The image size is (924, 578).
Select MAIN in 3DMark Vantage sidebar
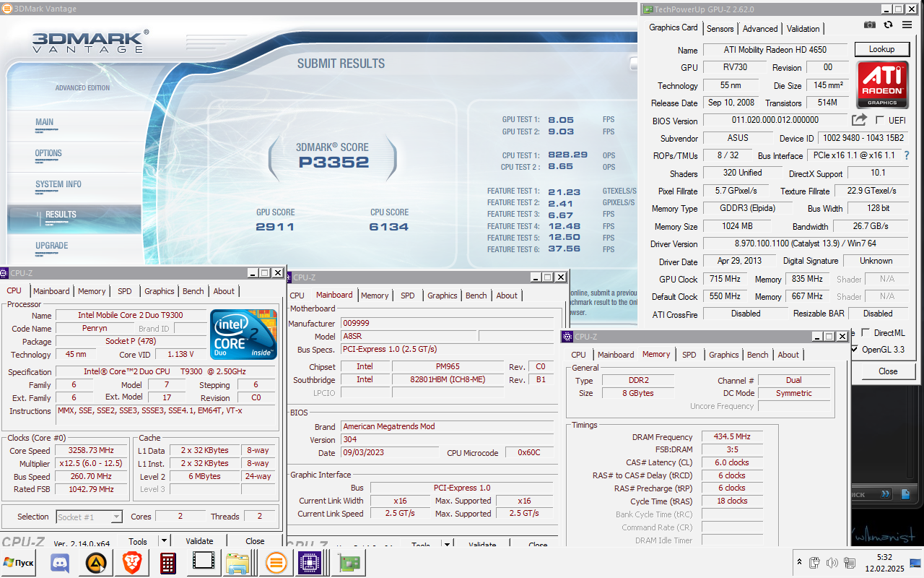click(45, 122)
